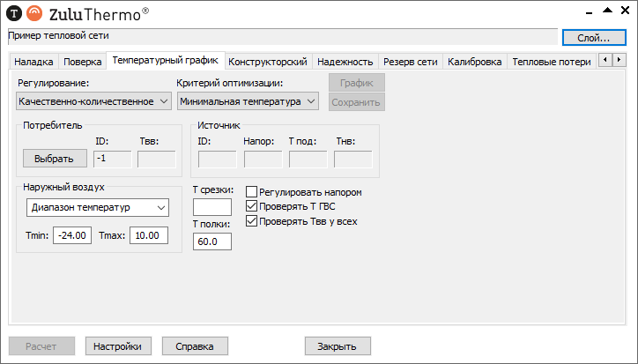Click the source Напор field

(263, 159)
